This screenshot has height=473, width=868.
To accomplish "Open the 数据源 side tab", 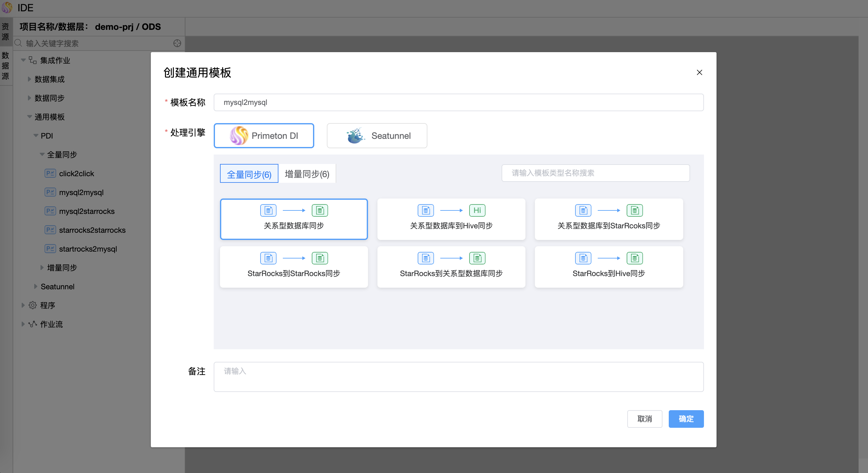I will (x=6, y=66).
